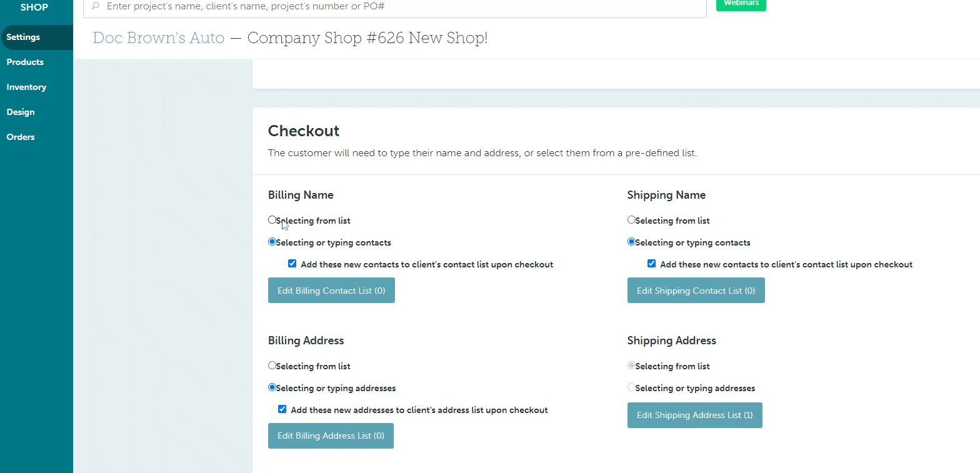Image resolution: width=980 pixels, height=473 pixels.
Task: Click the SHOP header in the sidebar
Action: [34, 7]
